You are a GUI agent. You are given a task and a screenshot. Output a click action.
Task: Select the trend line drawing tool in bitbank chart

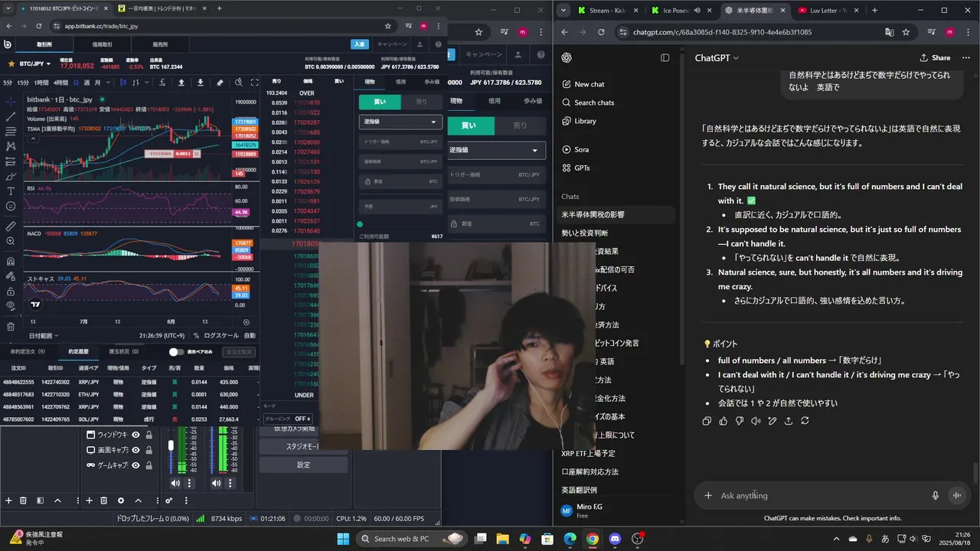point(11,116)
